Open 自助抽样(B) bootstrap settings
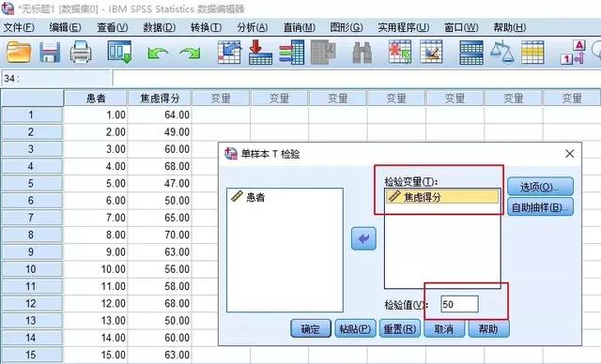 tap(540, 207)
